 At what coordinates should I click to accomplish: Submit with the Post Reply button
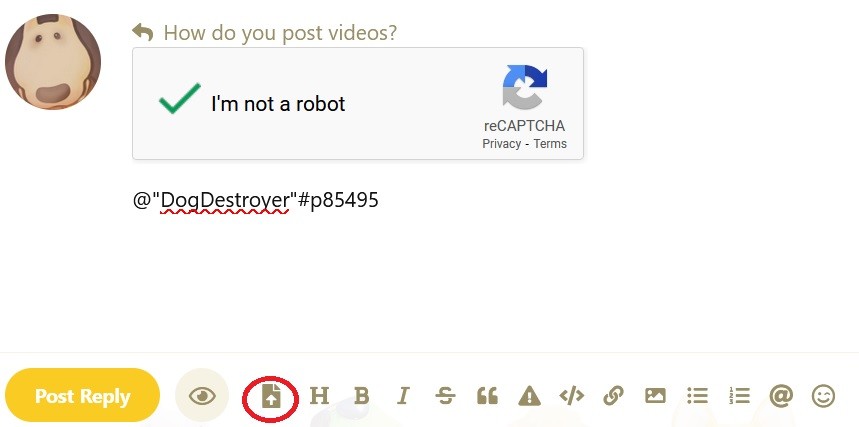(x=82, y=395)
